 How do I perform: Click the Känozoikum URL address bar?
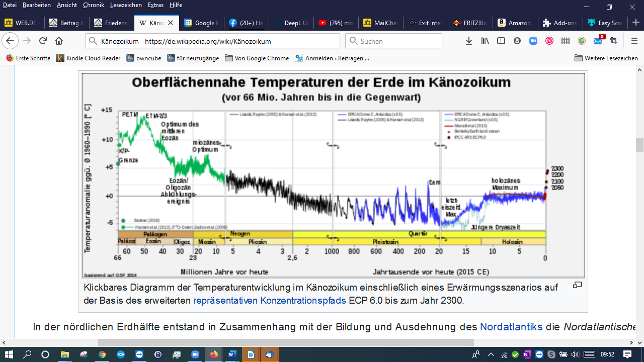213,41
